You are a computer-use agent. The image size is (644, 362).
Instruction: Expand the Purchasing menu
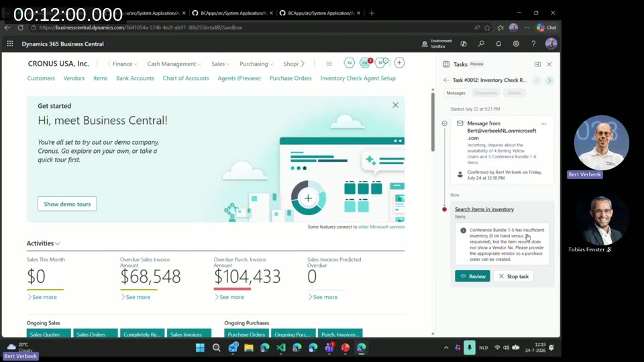(x=256, y=64)
